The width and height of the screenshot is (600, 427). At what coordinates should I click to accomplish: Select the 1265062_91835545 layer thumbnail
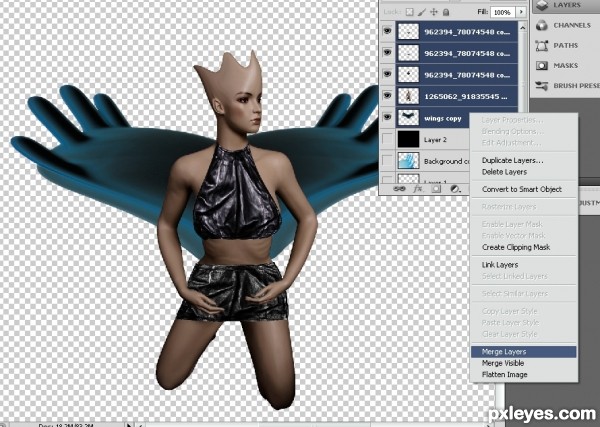408,96
